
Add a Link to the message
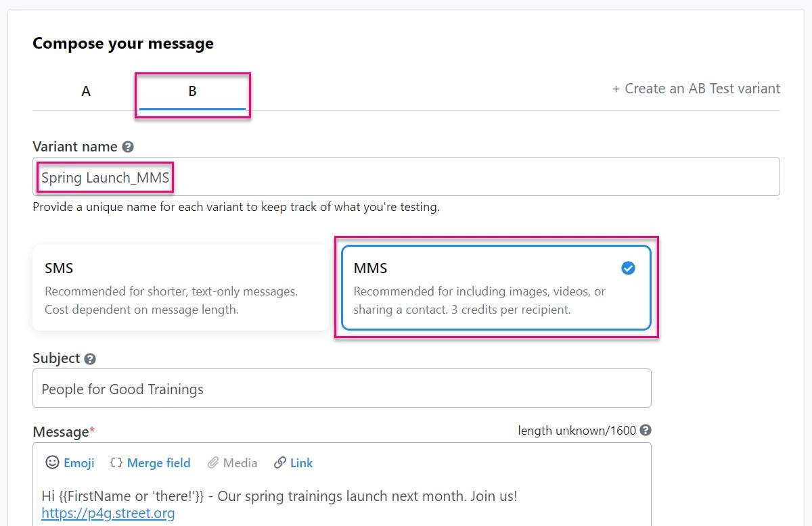point(293,462)
